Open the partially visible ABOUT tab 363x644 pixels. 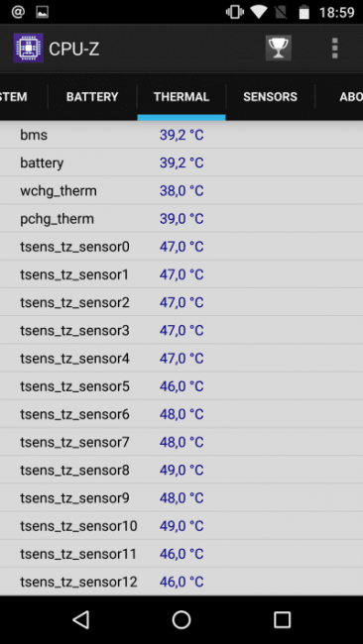[339, 97]
